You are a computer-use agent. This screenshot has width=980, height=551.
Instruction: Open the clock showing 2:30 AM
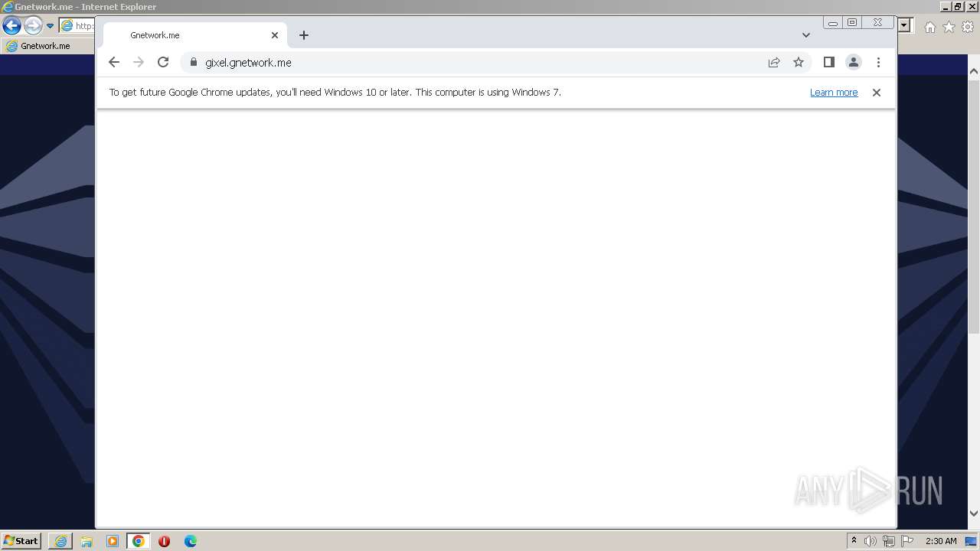941,541
